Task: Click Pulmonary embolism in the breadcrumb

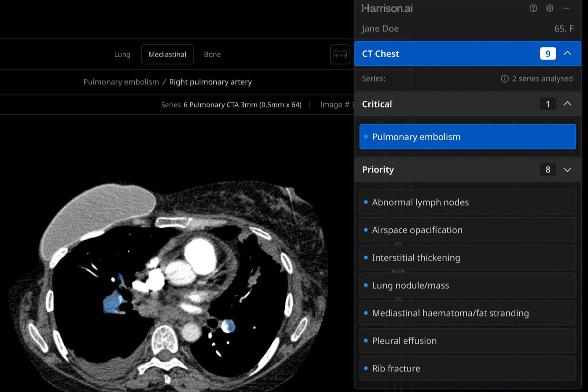Action: [x=121, y=82]
